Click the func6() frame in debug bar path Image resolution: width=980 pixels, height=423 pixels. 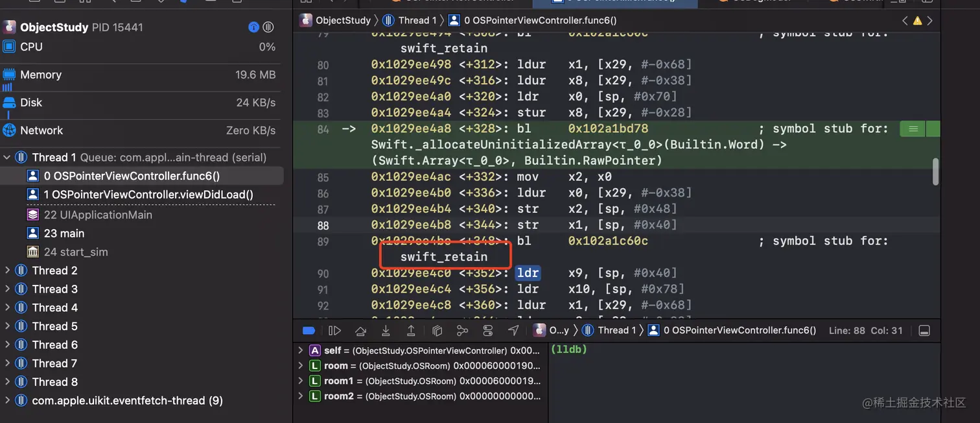(x=732, y=330)
